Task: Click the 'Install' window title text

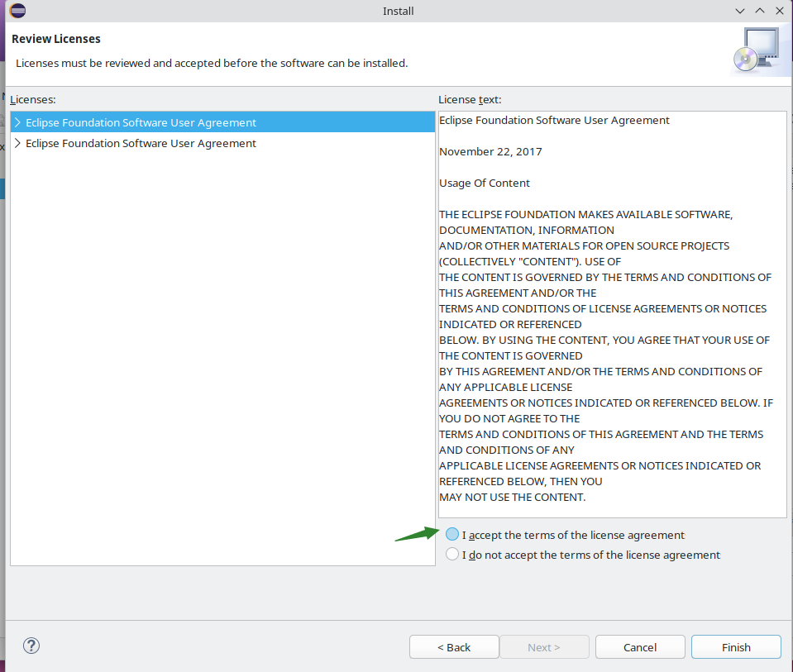Action: click(x=398, y=11)
